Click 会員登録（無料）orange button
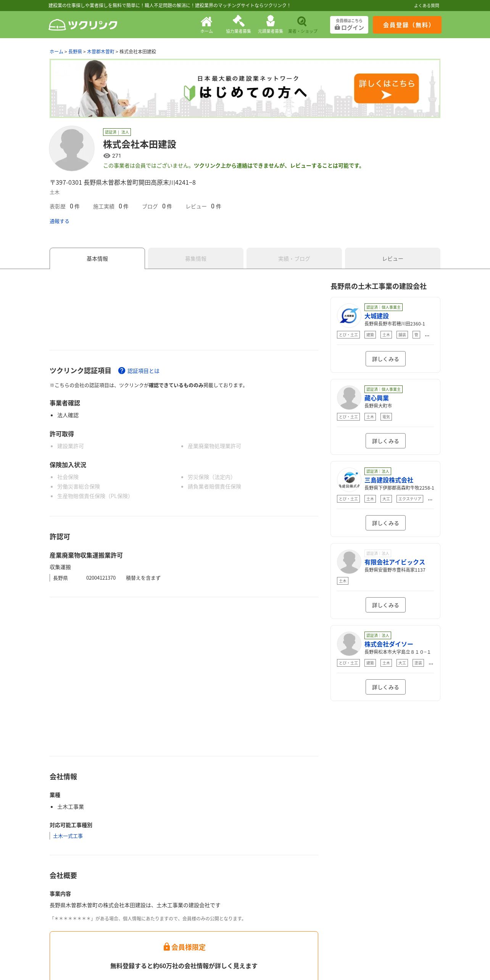The width and height of the screenshot is (490, 980). point(407,25)
